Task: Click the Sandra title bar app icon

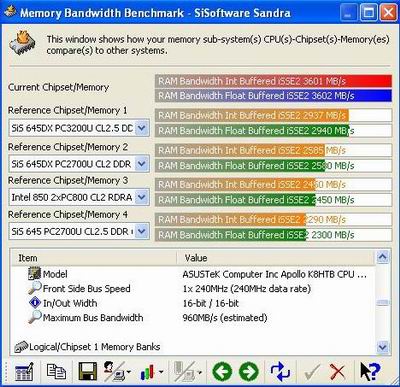Action: point(9,12)
